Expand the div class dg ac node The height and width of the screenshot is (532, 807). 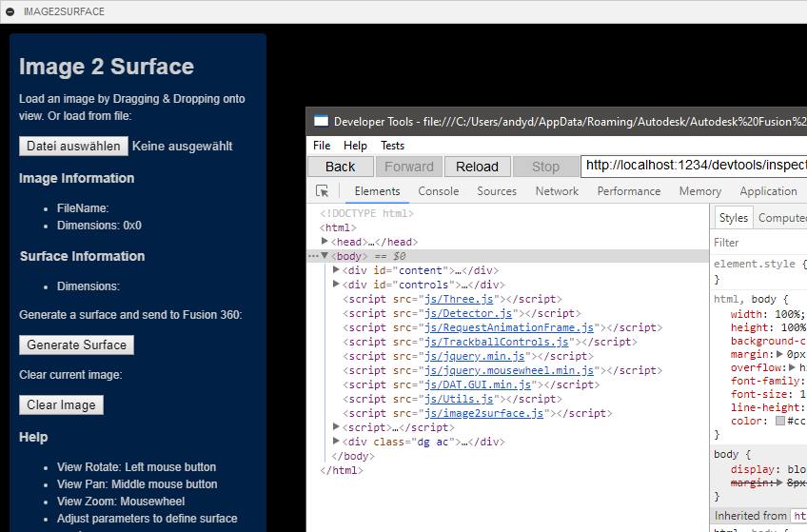pyautogui.click(x=336, y=441)
